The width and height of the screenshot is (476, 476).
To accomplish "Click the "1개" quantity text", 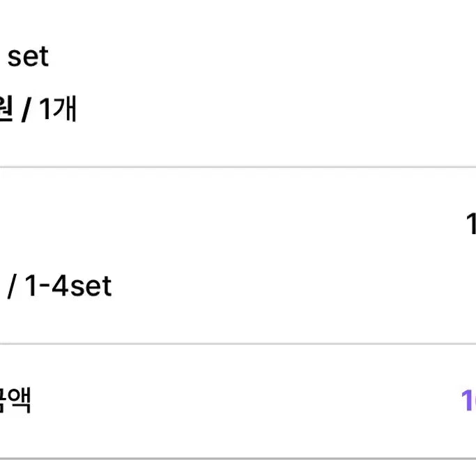I will [58, 109].
